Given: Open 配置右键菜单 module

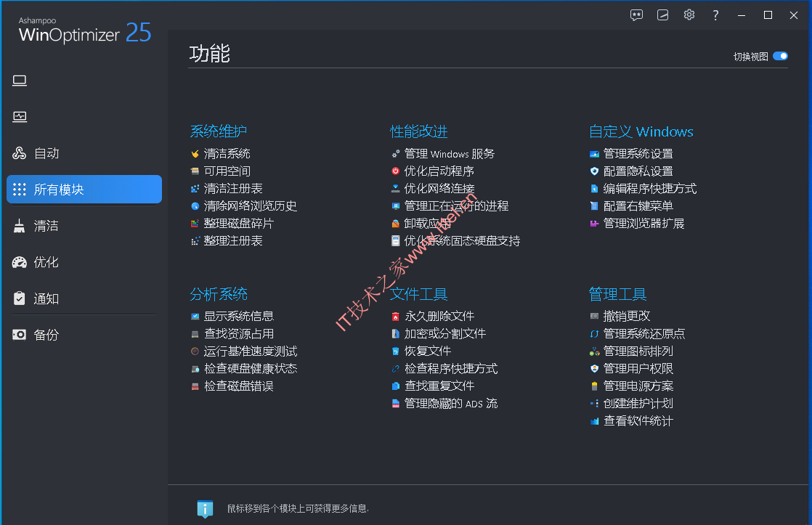Looking at the screenshot, I should pos(638,206).
